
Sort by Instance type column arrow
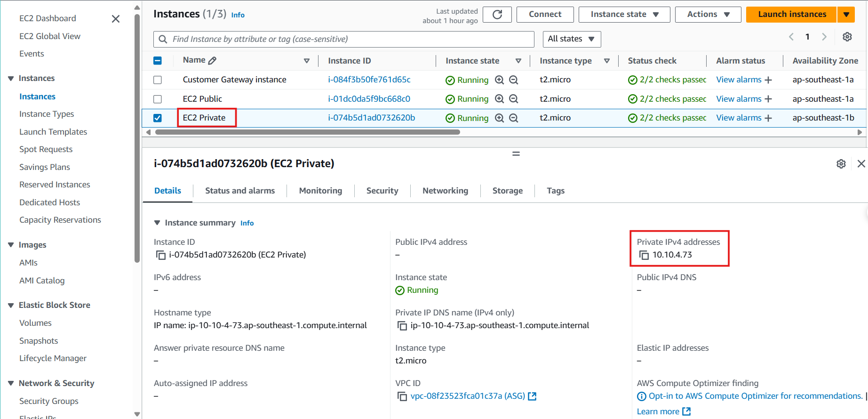click(x=607, y=61)
